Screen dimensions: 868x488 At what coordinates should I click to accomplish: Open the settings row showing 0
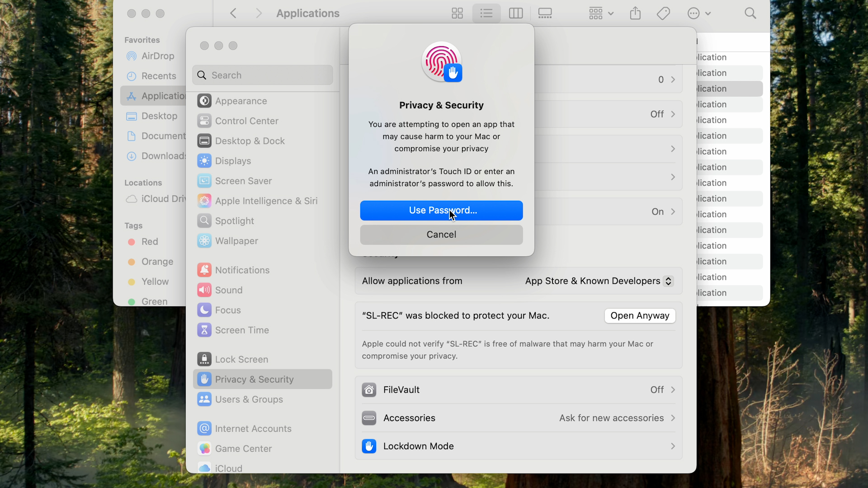click(609, 80)
